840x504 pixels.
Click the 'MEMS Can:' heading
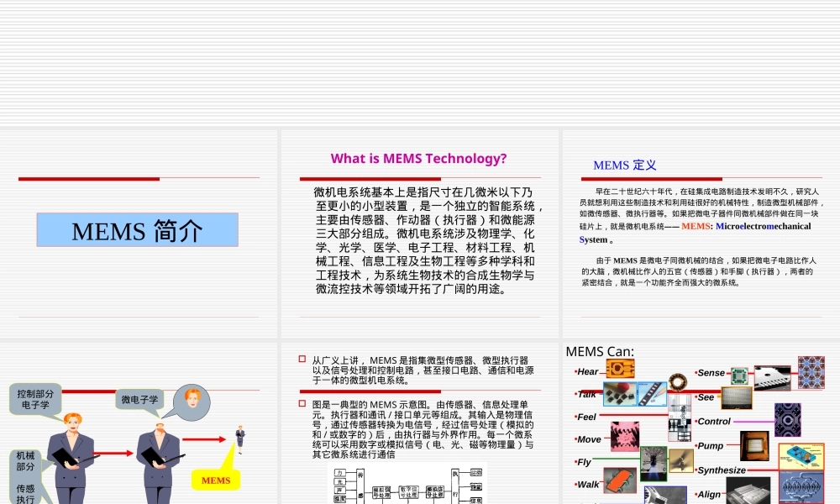[x=600, y=351]
